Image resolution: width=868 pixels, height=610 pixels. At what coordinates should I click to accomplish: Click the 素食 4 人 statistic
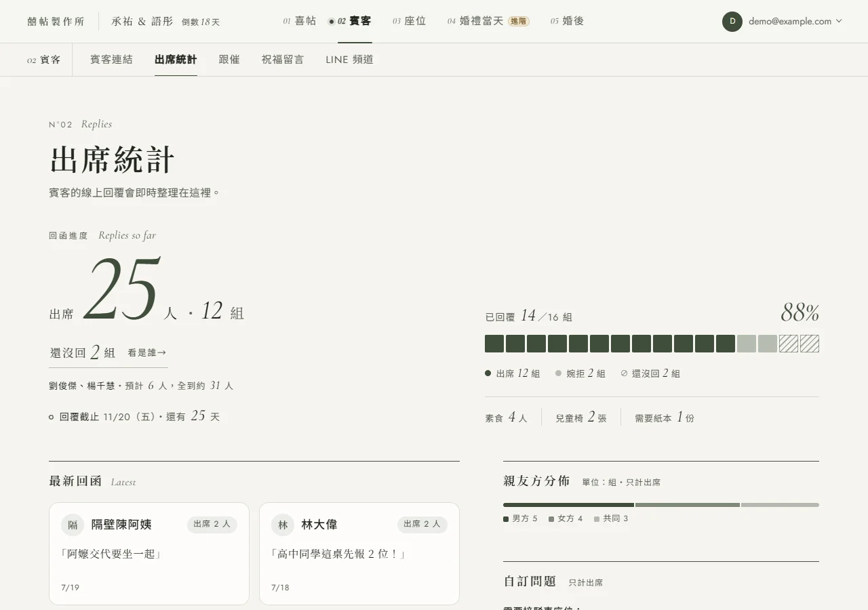pyautogui.click(x=506, y=418)
